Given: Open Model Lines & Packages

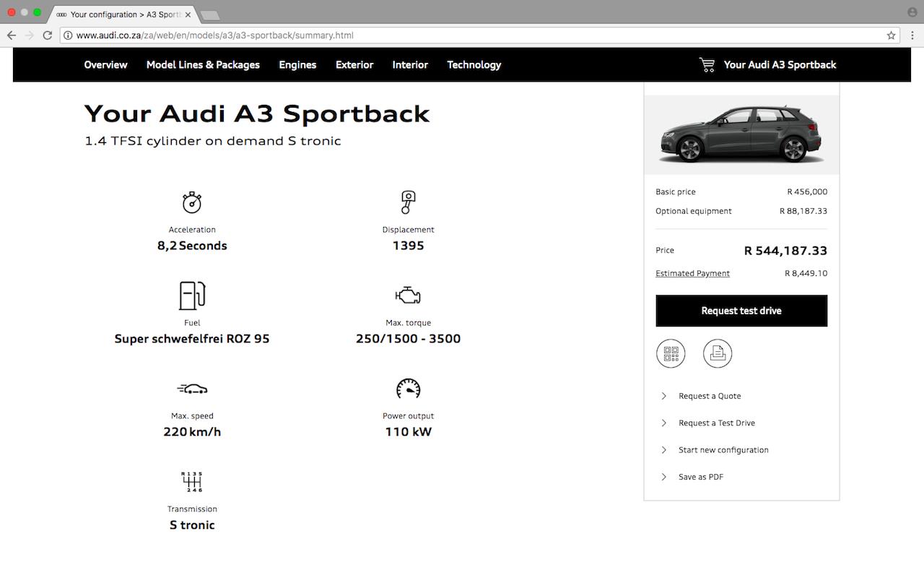Looking at the screenshot, I should 203,65.
